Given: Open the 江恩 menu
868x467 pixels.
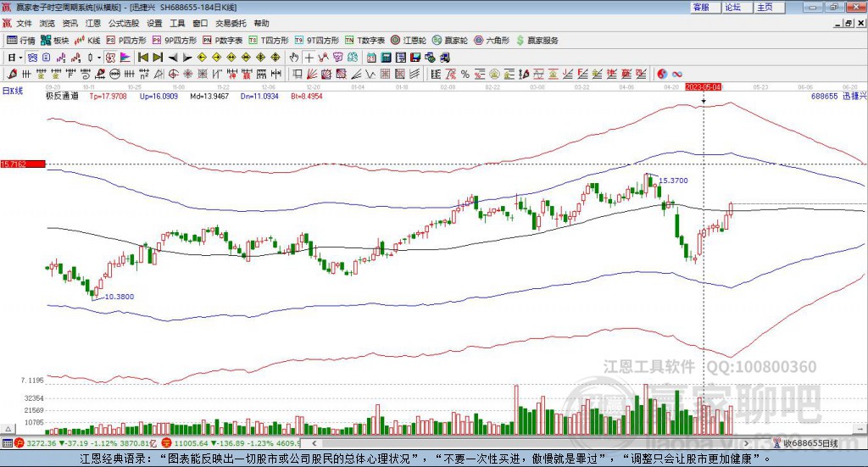Looking at the screenshot, I should (x=93, y=23).
